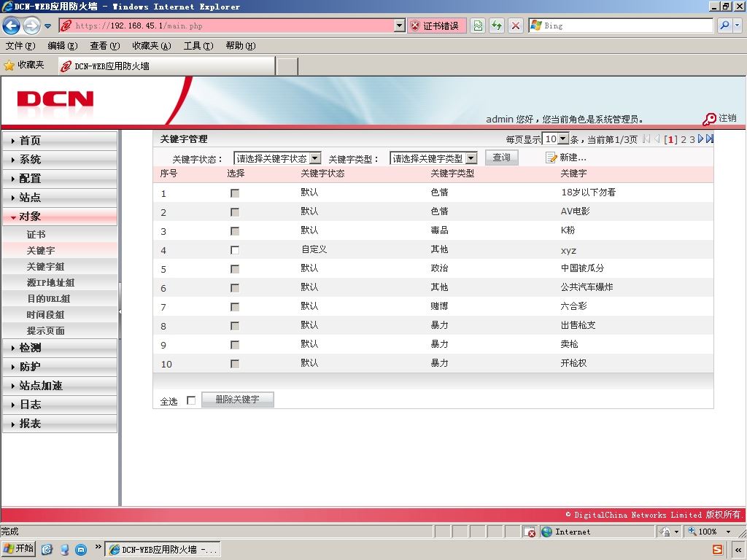The image size is (747, 560).
Task: Collapse the 对象 sidebar section
Action: (60, 217)
